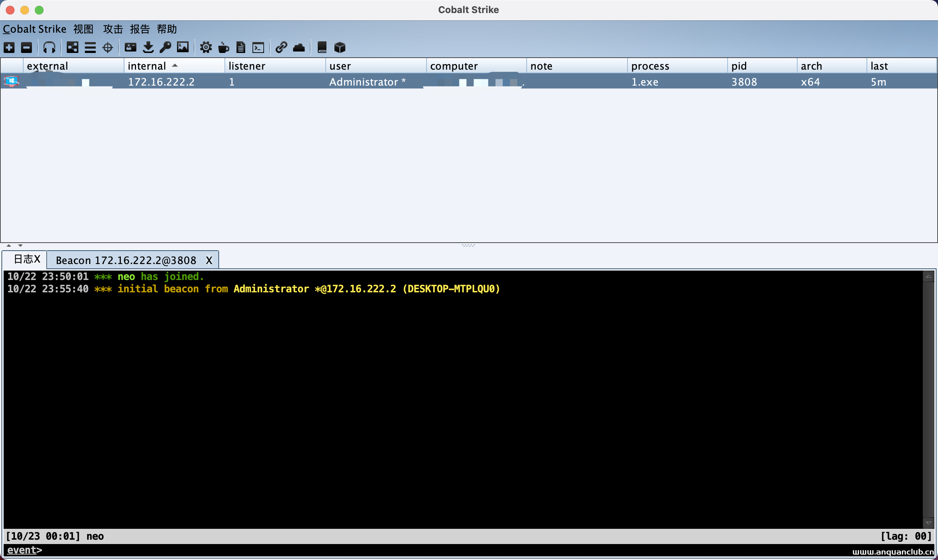Collapse the panel using the small up arrow

9,246
